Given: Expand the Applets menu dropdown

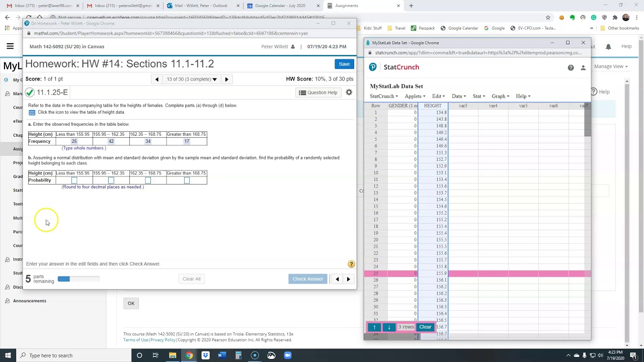Looking at the screenshot, I should 415,96.
